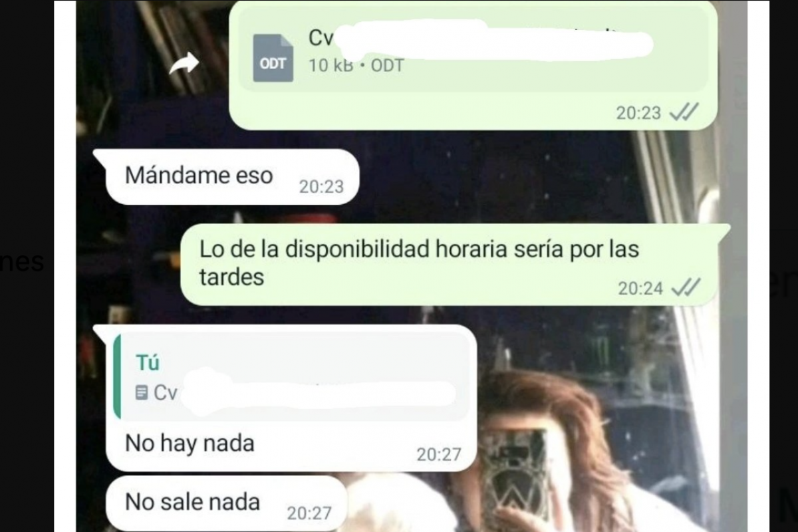Click 20:27 timestamp on 'No hay nada'
798x532 pixels.
click(439, 454)
